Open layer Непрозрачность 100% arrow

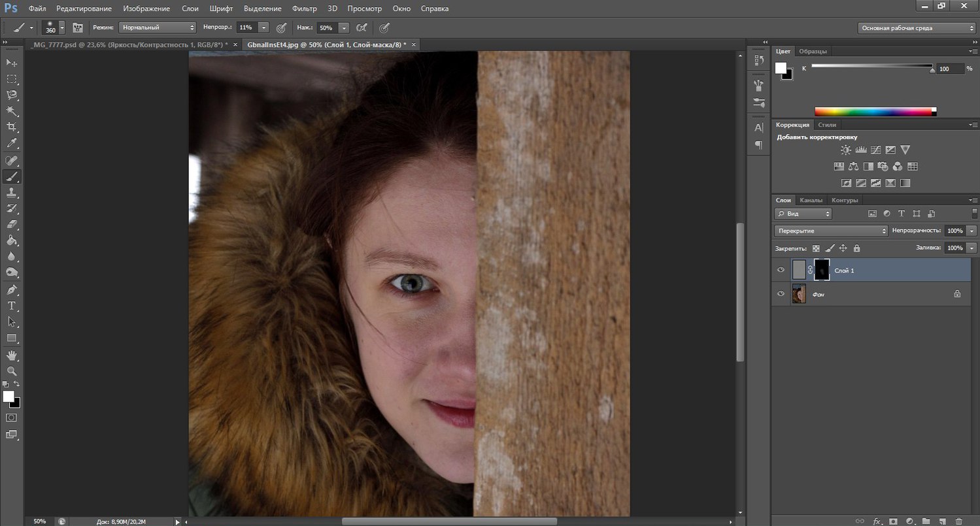point(972,231)
